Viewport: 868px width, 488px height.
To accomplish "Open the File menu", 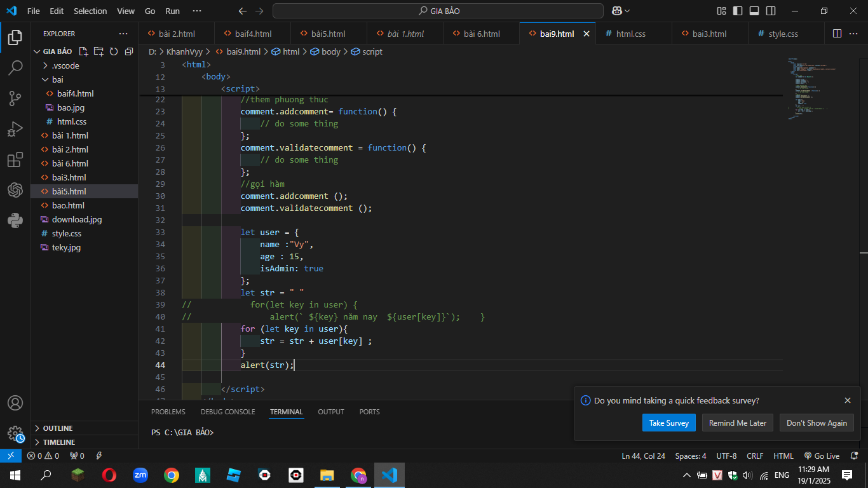I will [x=33, y=11].
